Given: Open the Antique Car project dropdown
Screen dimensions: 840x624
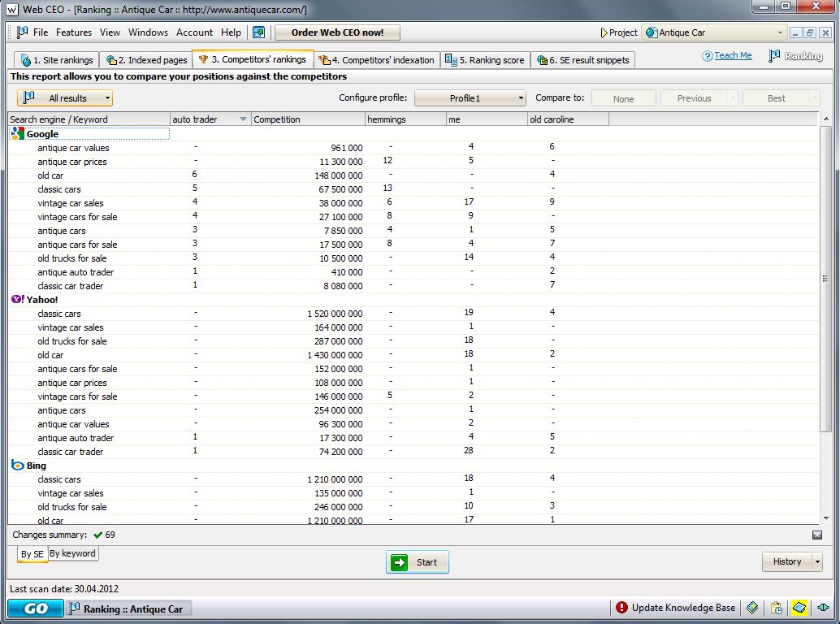Looking at the screenshot, I should 714,32.
